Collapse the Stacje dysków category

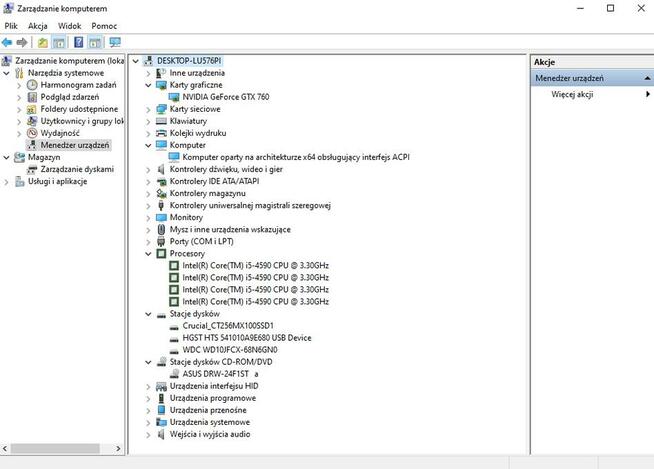point(148,314)
